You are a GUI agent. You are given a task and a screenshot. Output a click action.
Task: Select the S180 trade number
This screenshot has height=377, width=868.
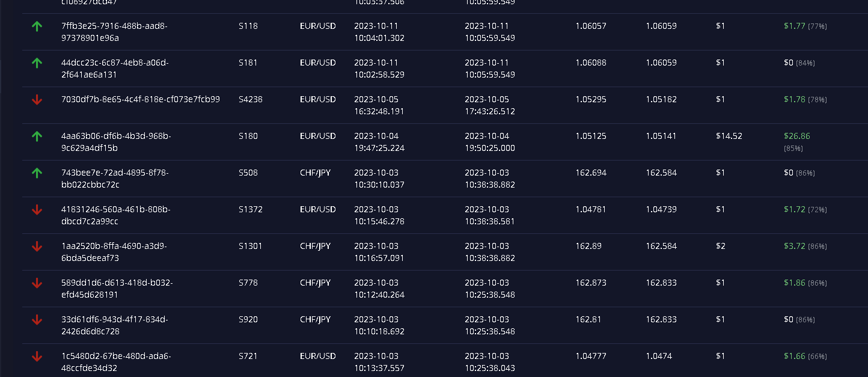[248, 136]
